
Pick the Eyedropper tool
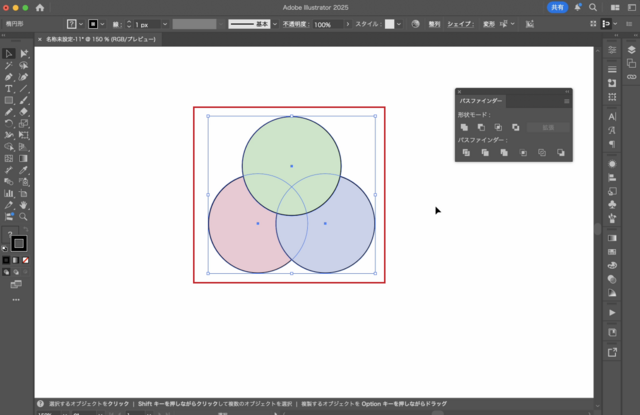point(24,170)
